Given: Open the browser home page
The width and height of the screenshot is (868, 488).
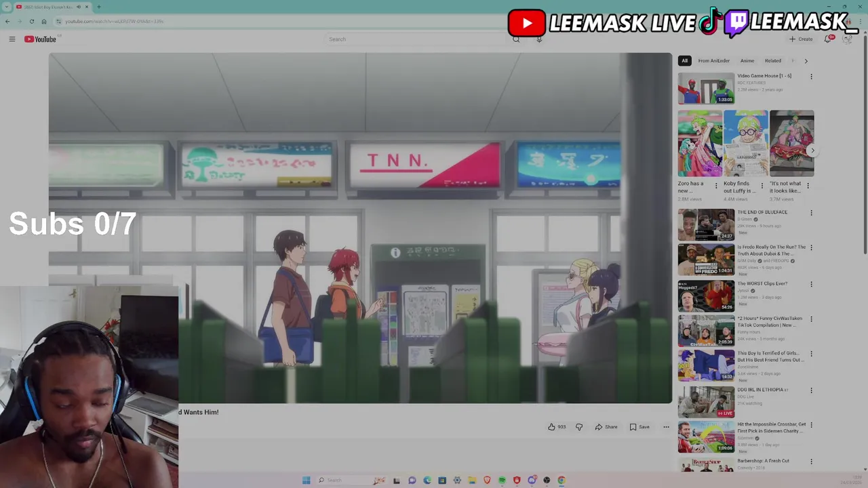Looking at the screenshot, I should pyautogui.click(x=43, y=21).
